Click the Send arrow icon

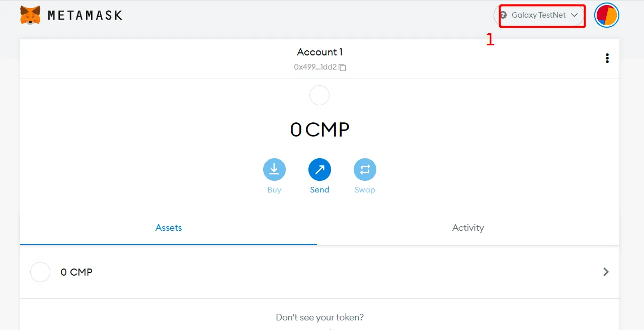click(319, 170)
